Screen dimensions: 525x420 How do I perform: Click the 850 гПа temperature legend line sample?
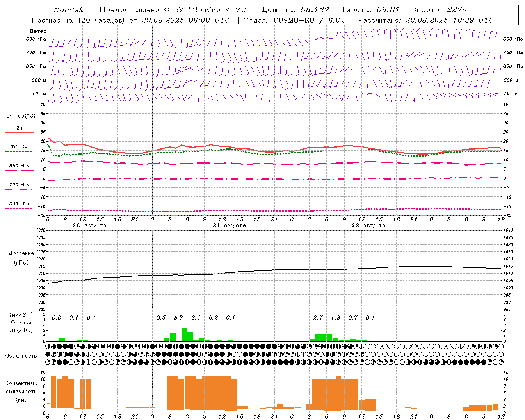coord(19,170)
